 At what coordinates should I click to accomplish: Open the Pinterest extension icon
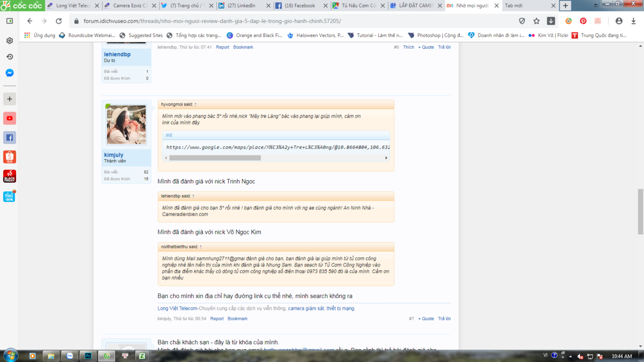583,21
